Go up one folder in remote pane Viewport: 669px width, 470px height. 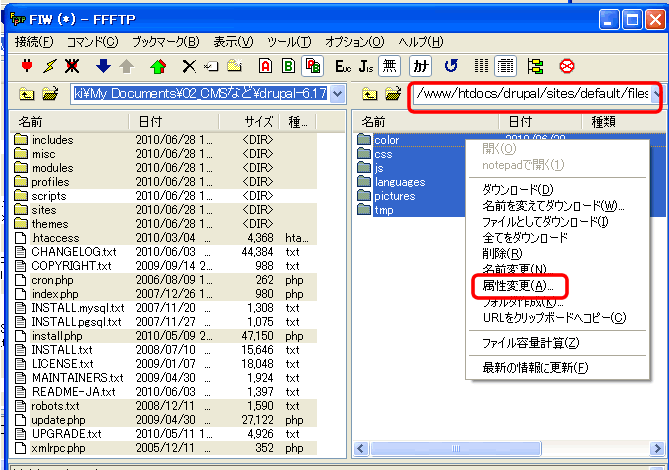369,94
